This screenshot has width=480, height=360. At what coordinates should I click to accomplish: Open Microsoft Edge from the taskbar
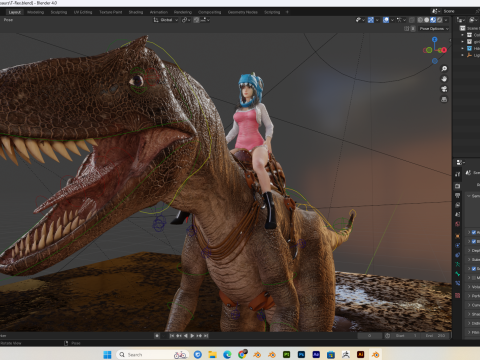pyautogui.click(x=227, y=355)
